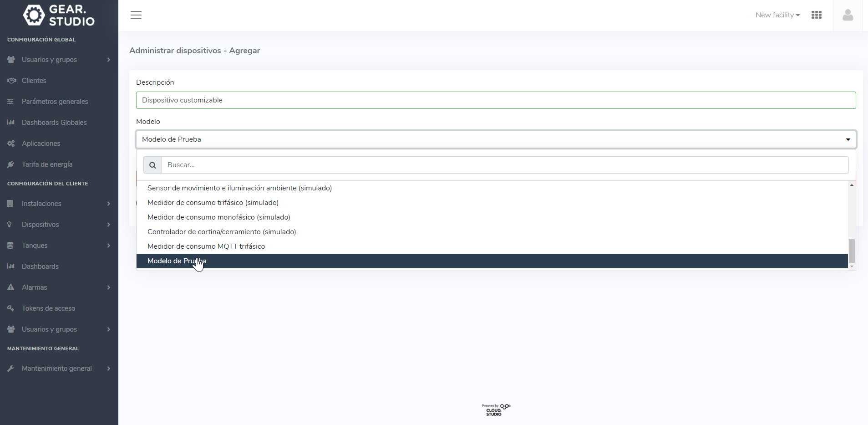Click the Buscar search field
Screen dimensions: 868x425
pyautogui.click(x=505, y=165)
